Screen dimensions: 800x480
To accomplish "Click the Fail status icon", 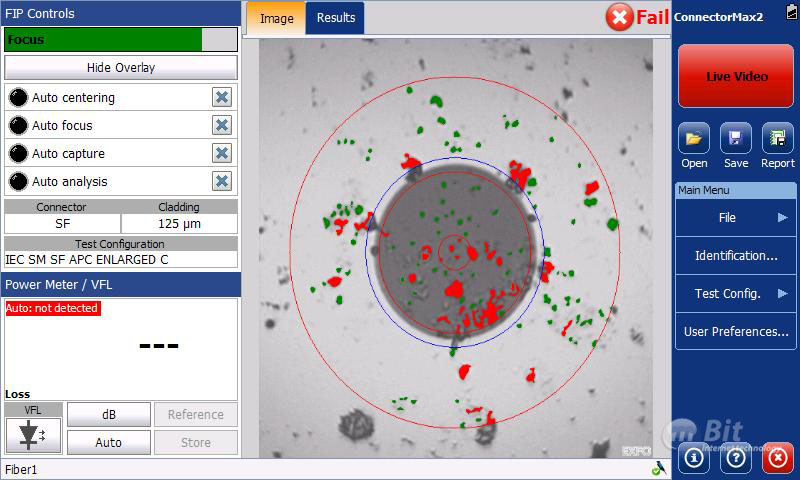I will [621, 17].
